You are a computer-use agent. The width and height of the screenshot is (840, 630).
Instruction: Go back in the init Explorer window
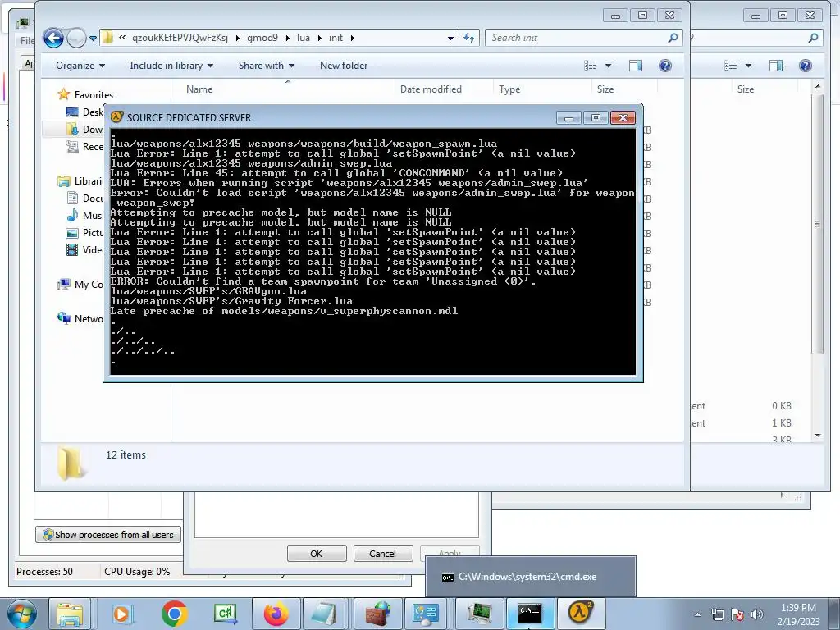click(53, 38)
